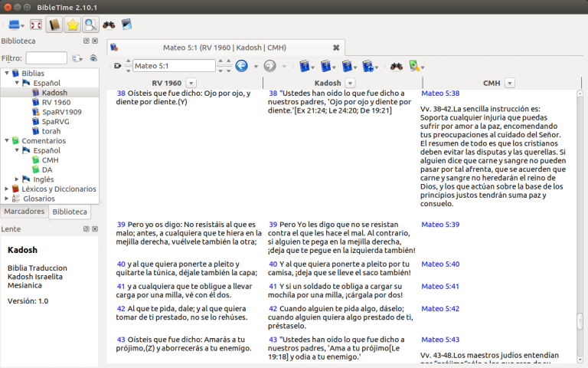Open the CMH column dropdown
Viewport: 588px width, 368px height.
[510, 83]
